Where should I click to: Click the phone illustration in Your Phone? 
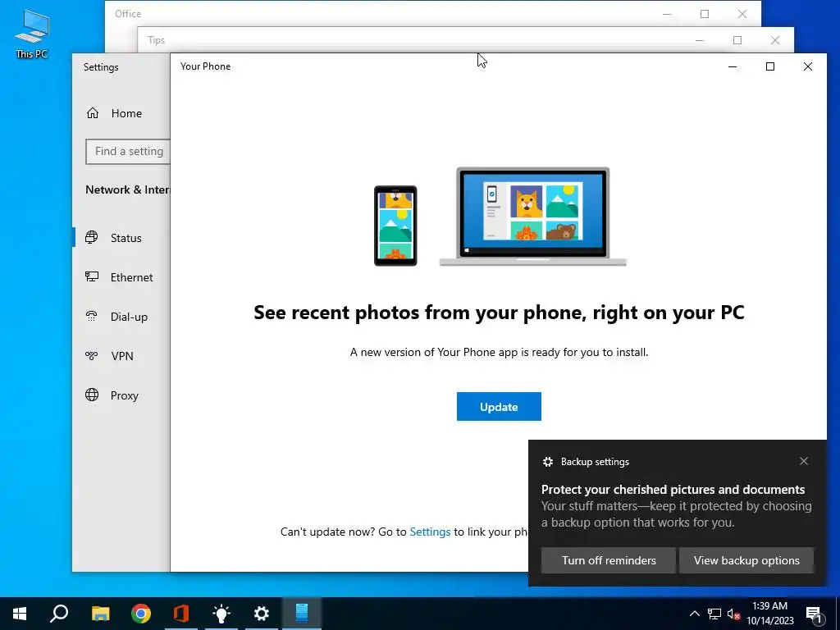coord(395,226)
